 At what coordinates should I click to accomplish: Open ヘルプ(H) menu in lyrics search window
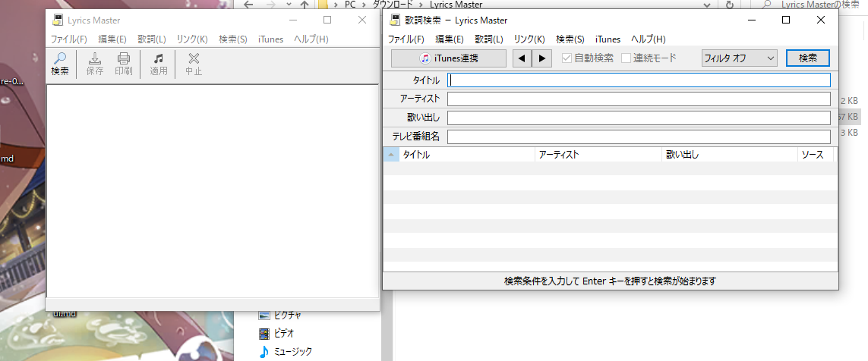click(649, 39)
